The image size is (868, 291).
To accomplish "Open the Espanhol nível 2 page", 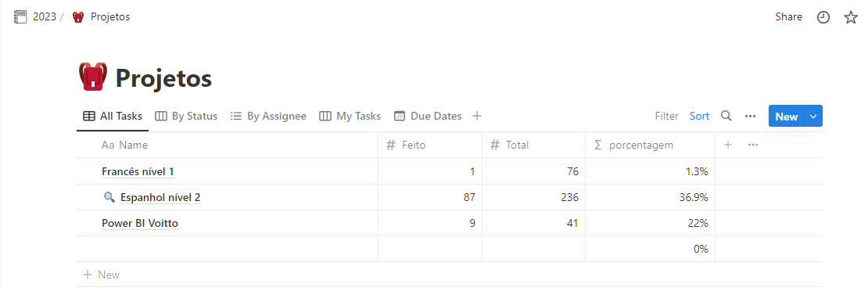I will [160, 197].
